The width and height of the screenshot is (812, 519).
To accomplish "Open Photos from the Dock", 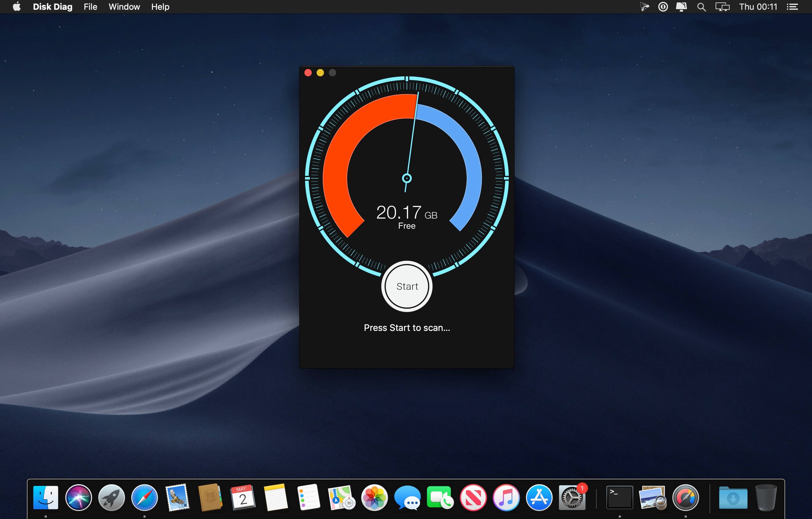I will click(x=374, y=497).
